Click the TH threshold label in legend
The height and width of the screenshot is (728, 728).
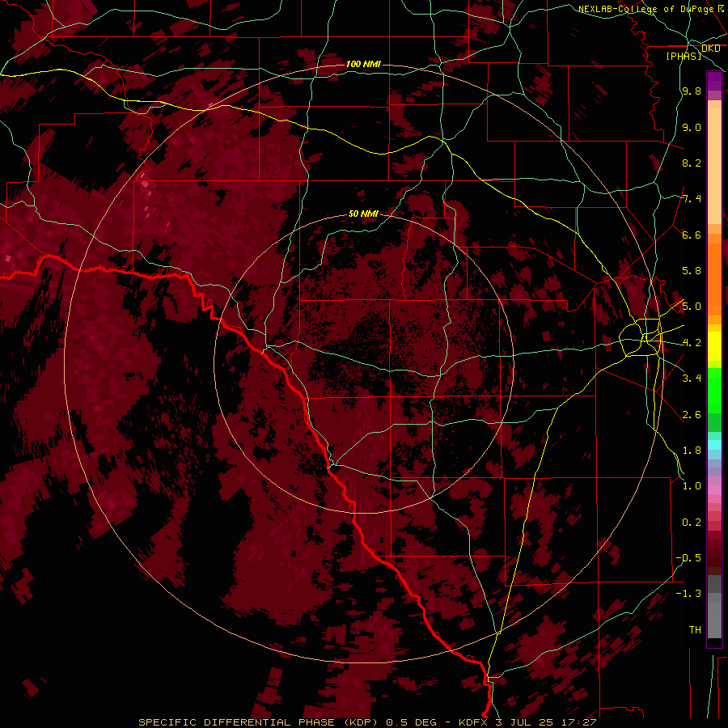[695, 630]
